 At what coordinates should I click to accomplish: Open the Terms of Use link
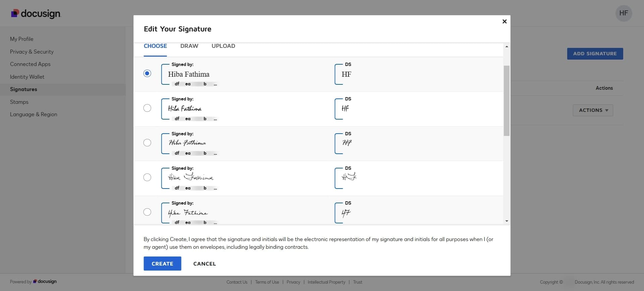[267, 282]
